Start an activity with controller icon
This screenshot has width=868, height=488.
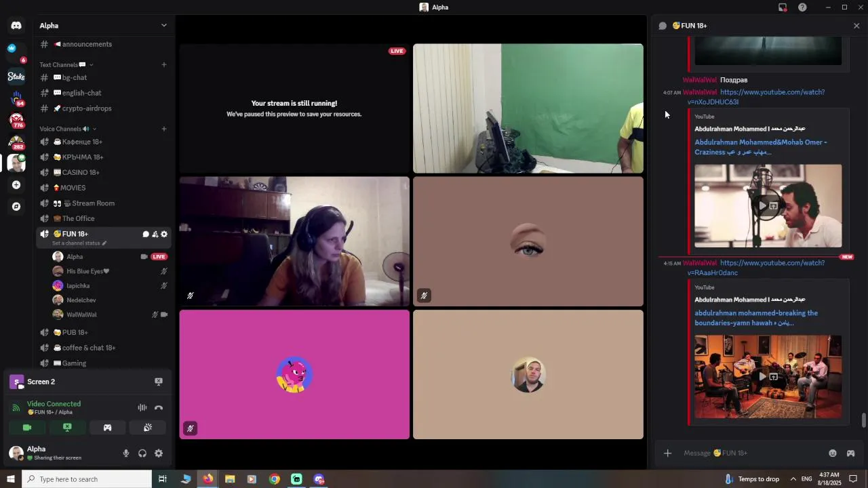pyautogui.click(x=107, y=428)
